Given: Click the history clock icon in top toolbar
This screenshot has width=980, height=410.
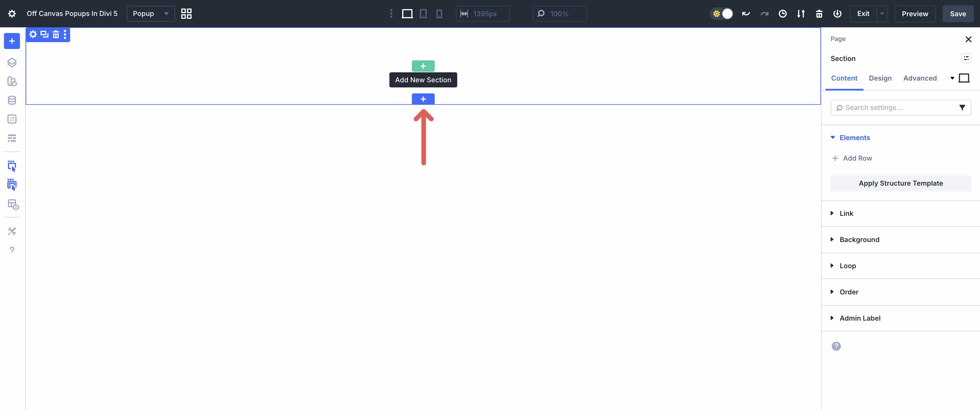Looking at the screenshot, I should pyautogui.click(x=782, y=13).
